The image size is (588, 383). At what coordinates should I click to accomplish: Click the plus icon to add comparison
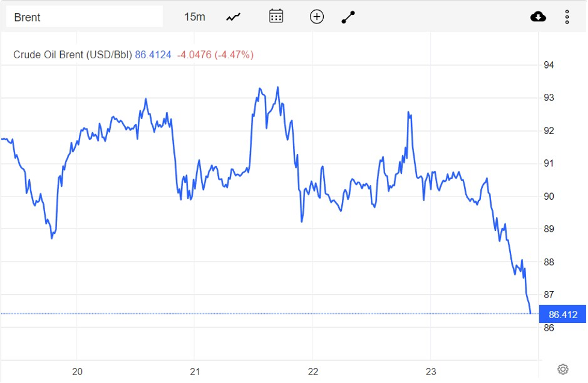tap(317, 17)
